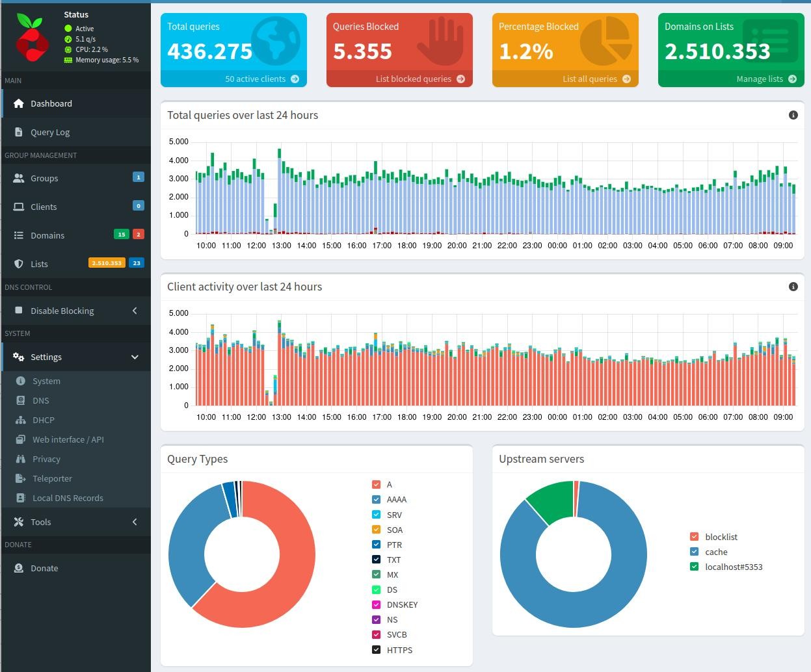Open List blocked queries link
Screen dimensions: 811x672
point(419,79)
